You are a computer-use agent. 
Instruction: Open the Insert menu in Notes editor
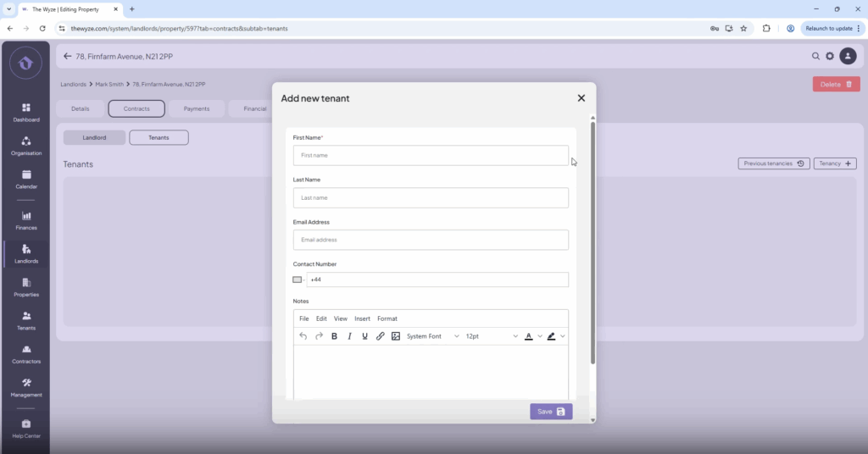(362, 318)
